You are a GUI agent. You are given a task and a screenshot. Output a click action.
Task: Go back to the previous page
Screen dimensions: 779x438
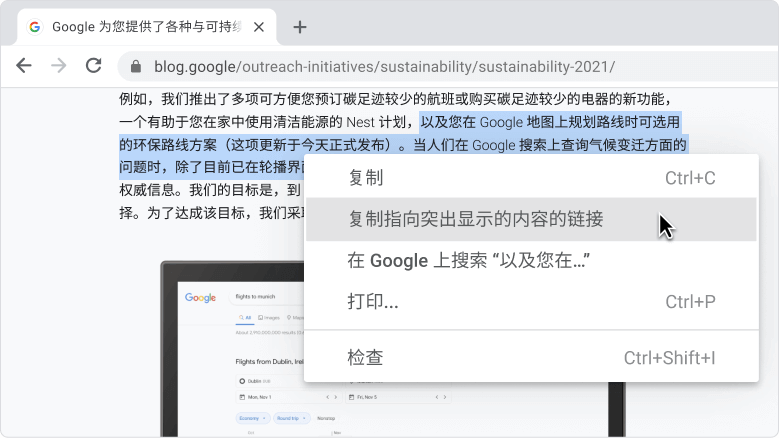click(24, 66)
